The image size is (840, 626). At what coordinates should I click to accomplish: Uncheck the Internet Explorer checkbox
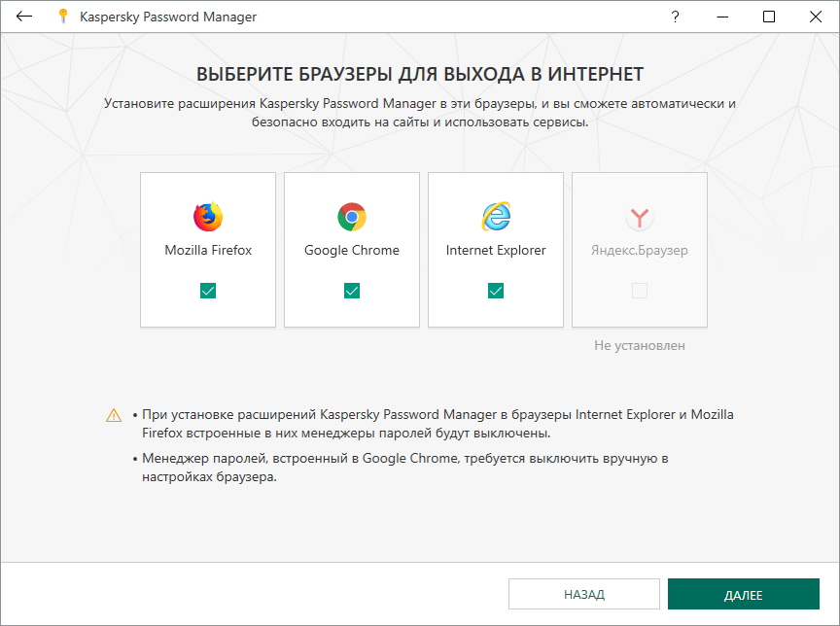[496, 291]
